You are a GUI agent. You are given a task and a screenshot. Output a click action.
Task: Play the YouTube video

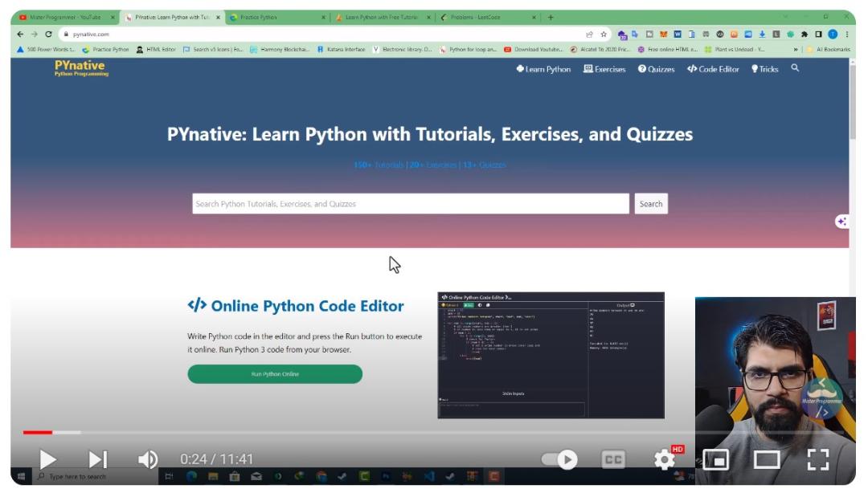click(x=47, y=459)
